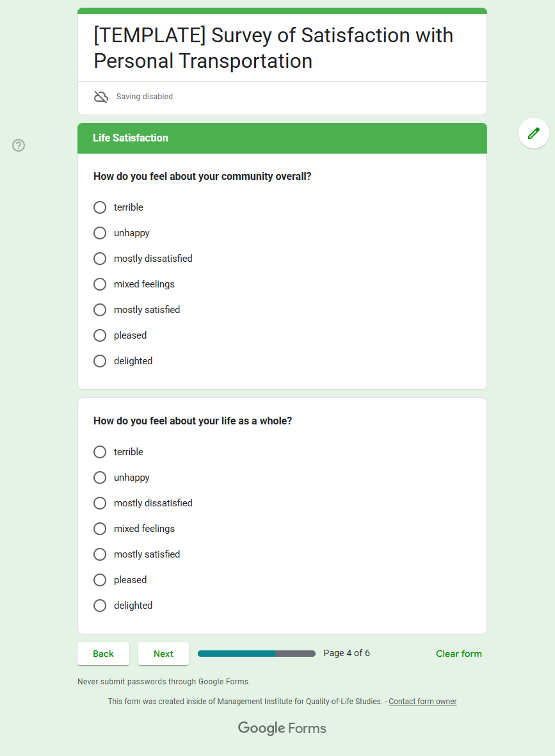Clear form responses
This screenshot has height=756, width=555.
[458, 654]
